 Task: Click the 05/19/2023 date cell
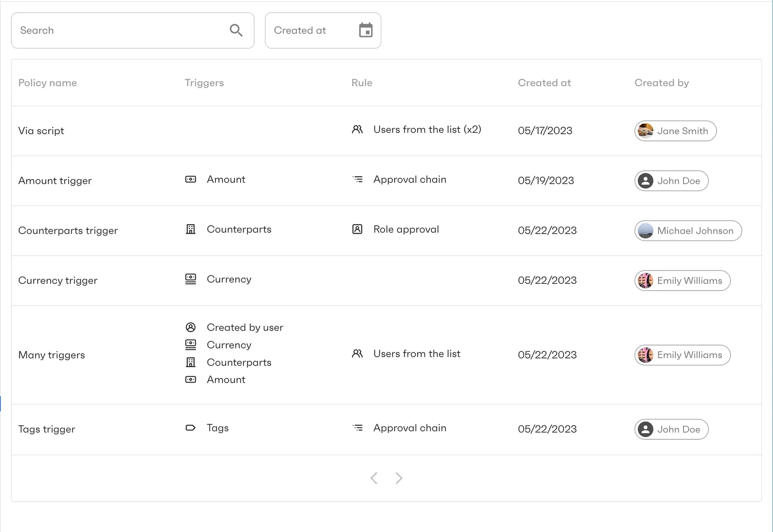(x=546, y=181)
